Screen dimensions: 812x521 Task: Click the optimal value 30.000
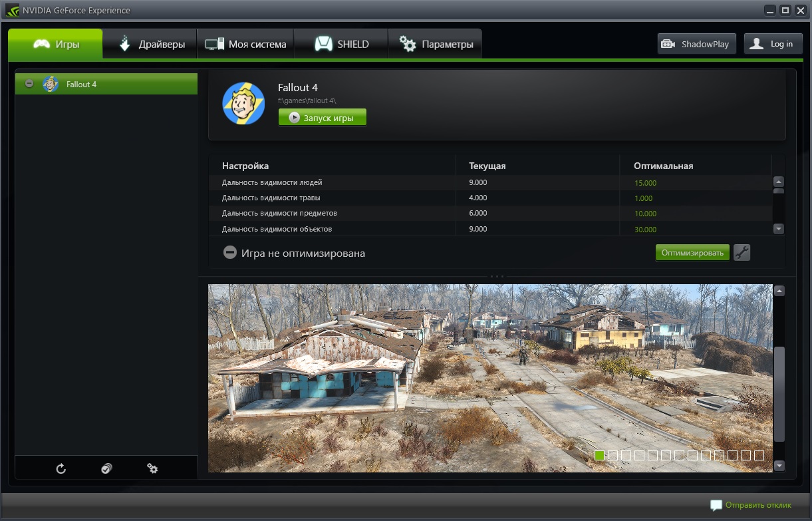point(645,230)
